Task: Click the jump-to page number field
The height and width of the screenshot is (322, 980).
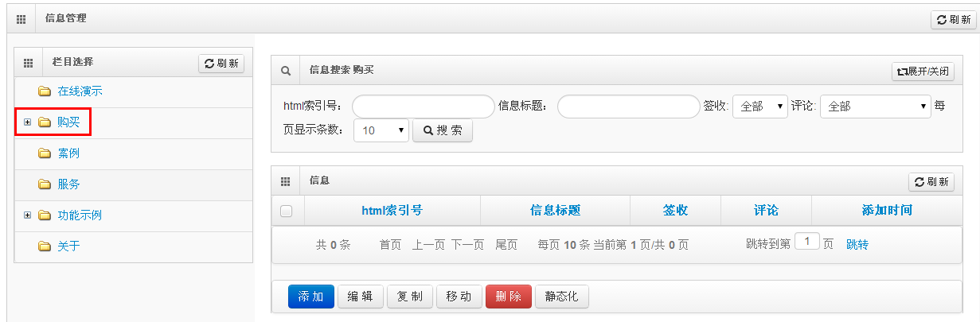Action: [x=807, y=242]
